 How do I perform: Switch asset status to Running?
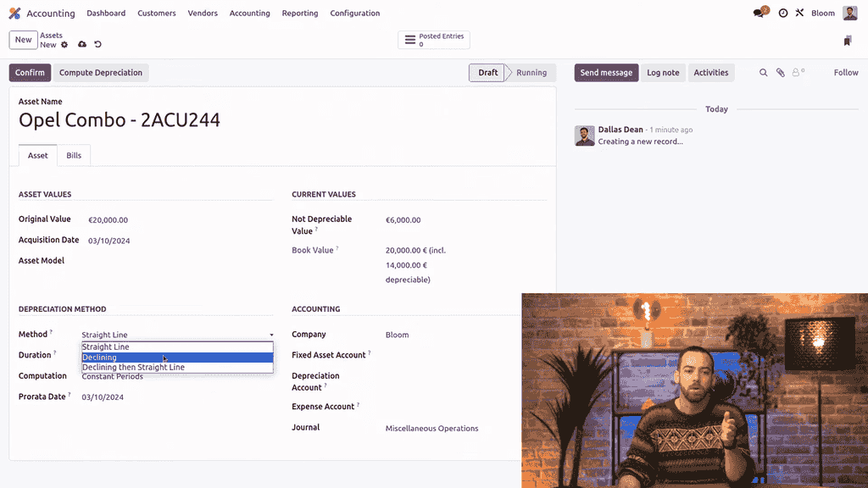531,73
